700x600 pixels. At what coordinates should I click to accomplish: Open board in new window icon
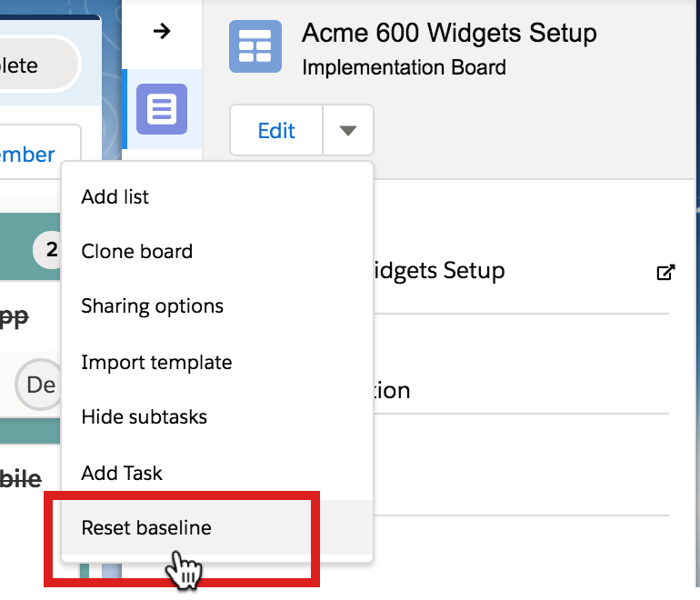665,272
